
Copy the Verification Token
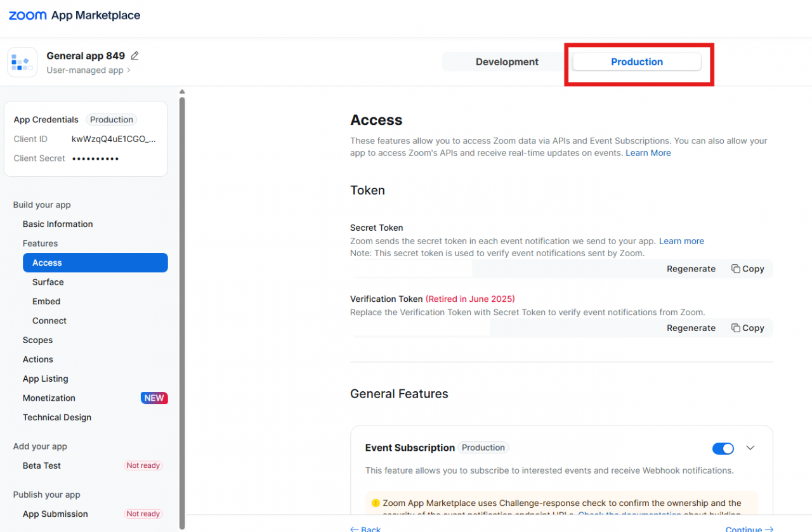coord(748,328)
